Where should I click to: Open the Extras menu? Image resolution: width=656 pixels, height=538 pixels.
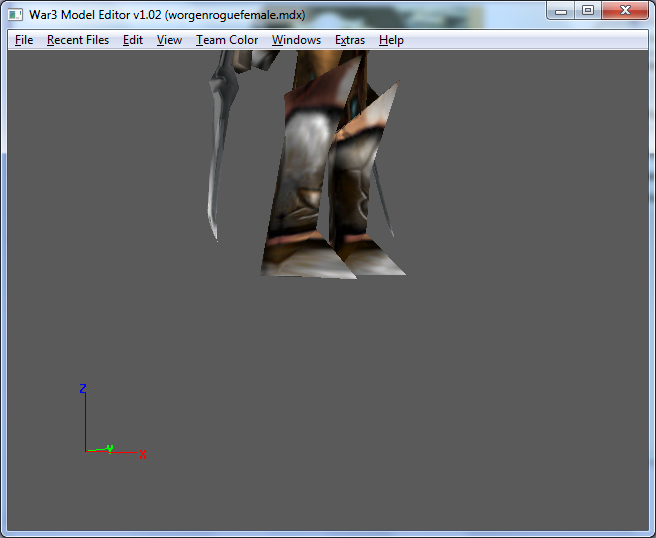tap(350, 40)
